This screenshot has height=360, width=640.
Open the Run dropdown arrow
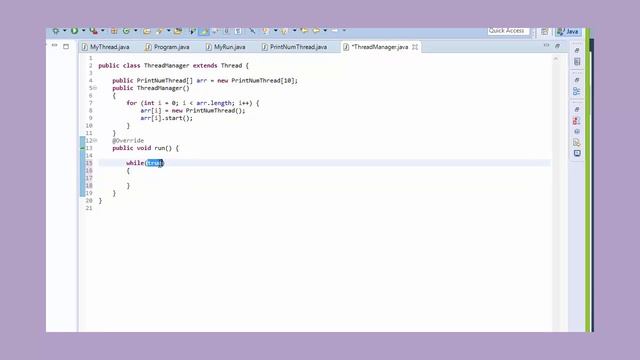[83, 31]
